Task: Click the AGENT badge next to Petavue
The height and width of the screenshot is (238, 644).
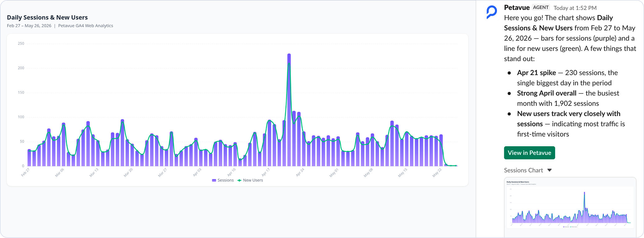Action: [541, 7]
